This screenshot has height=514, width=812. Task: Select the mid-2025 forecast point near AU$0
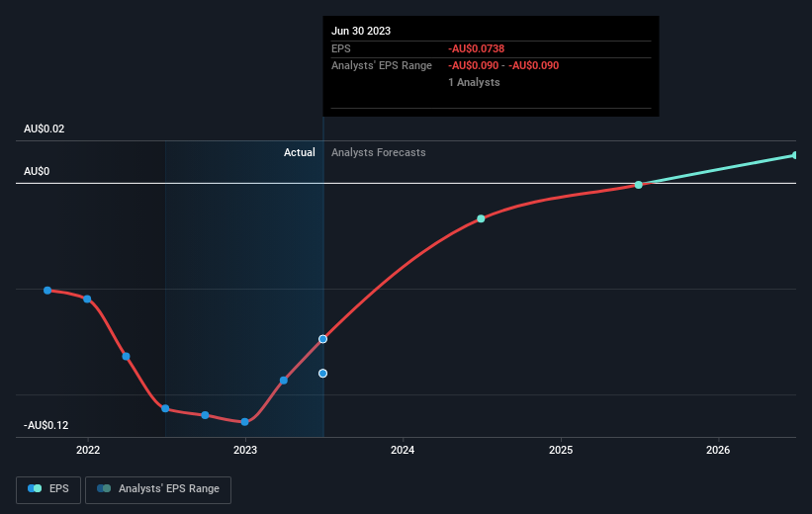point(639,185)
